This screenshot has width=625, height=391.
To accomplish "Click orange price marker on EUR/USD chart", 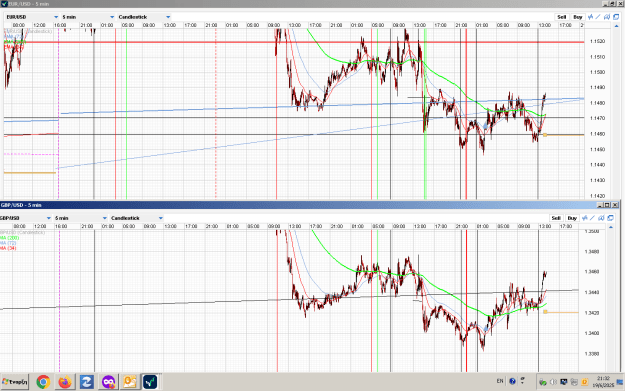I will (545, 135).
